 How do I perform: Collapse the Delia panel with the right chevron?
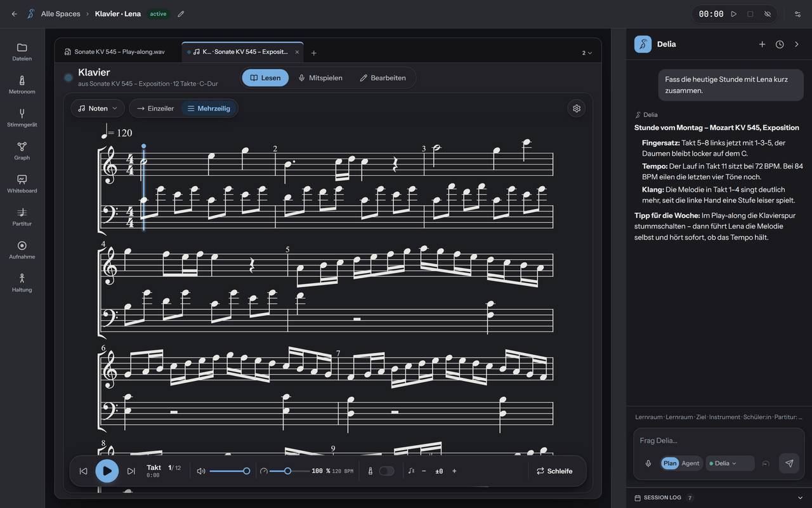click(x=797, y=44)
